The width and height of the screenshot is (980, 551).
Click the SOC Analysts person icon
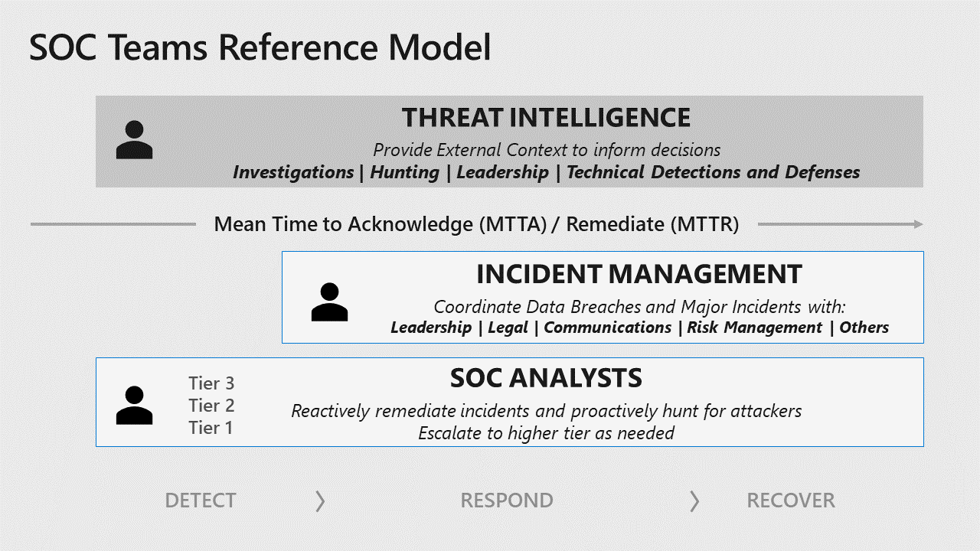tap(134, 406)
